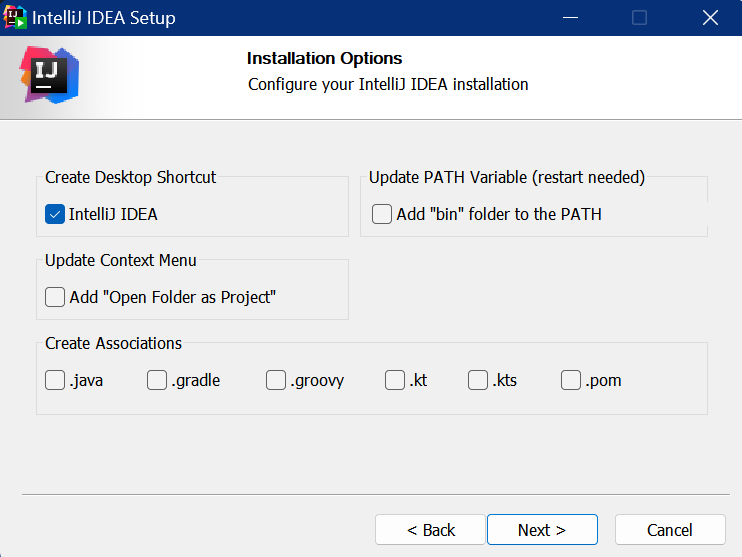This screenshot has height=557, width=742.
Task: Check the .groovy file association box
Action: (276, 380)
